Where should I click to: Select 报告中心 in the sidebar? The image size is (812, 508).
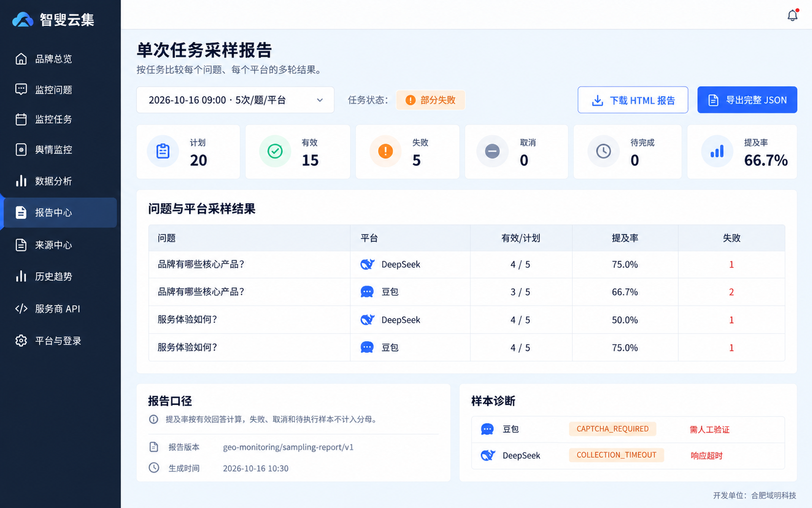(60, 213)
